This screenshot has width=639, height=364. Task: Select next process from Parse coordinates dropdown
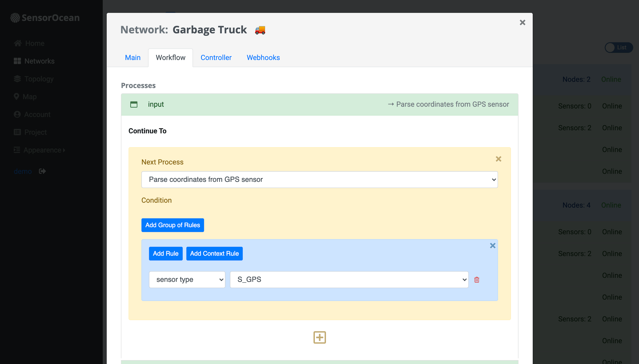pos(319,179)
